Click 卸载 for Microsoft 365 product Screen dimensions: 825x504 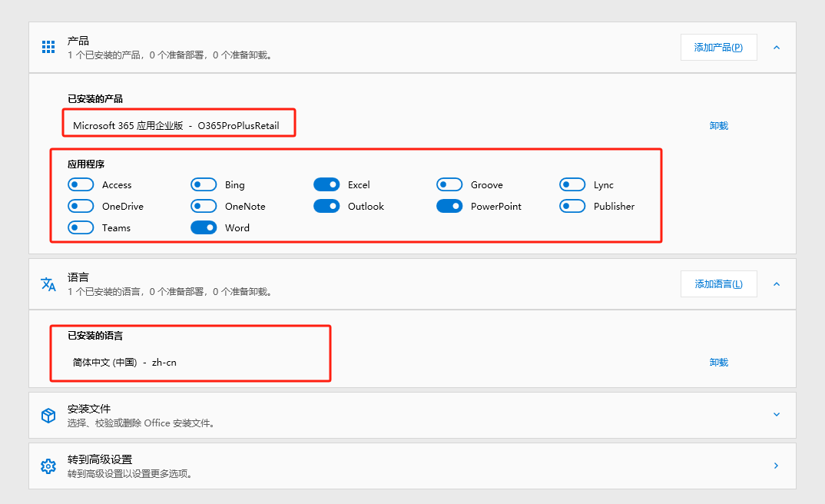719,126
